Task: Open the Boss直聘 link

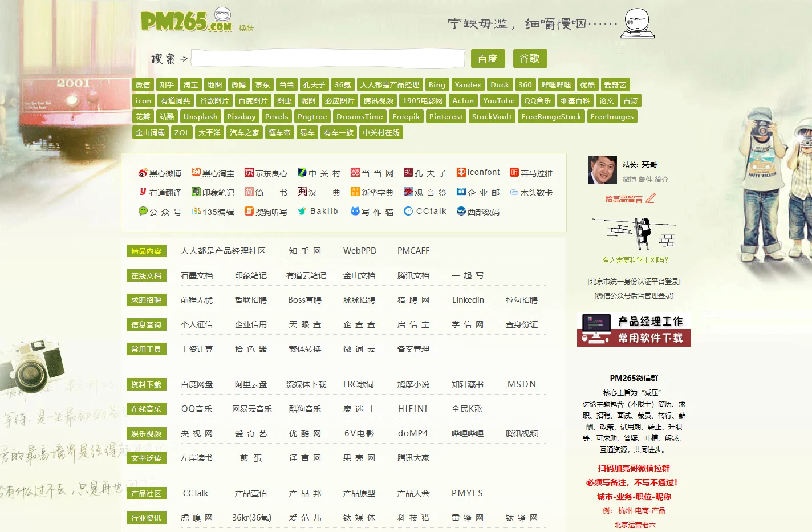Action: pos(304,300)
